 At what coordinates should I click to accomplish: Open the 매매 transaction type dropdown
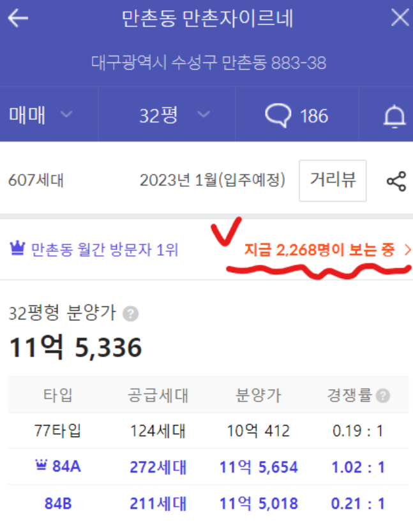40,115
